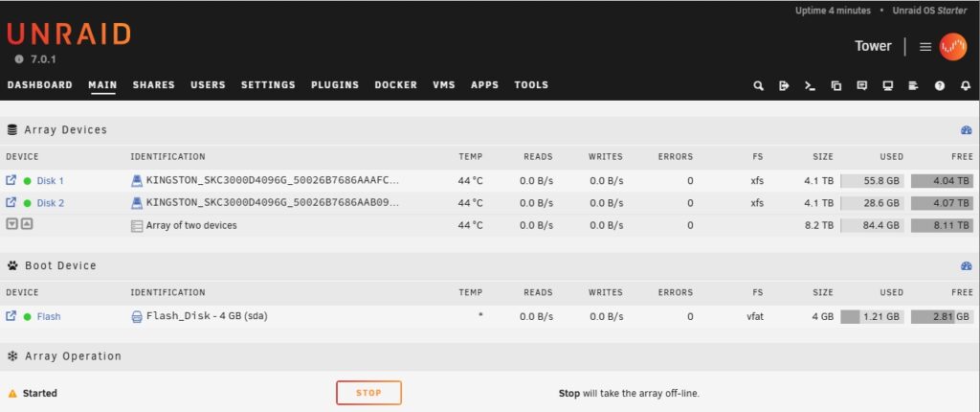
Task: Open the Tools tab
Action: pyautogui.click(x=531, y=85)
